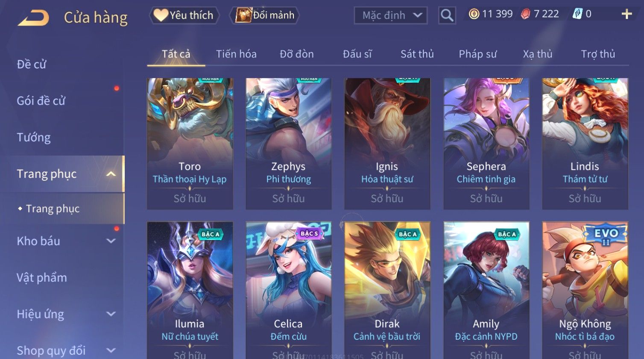Image resolution: width=644 pixels, height=359 pixels.
Task: Open Ngộ Không Nhóc tì bá đạo card
Action: pos(585,290)
